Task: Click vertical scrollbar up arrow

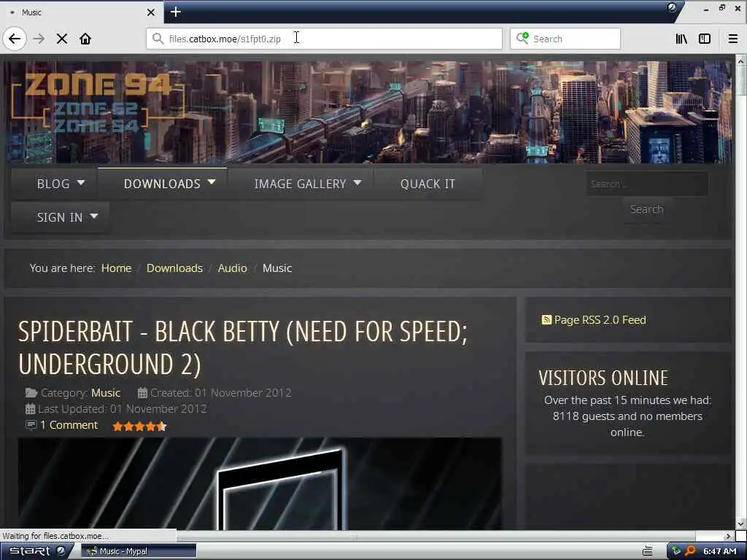Action: pos(741,61)
